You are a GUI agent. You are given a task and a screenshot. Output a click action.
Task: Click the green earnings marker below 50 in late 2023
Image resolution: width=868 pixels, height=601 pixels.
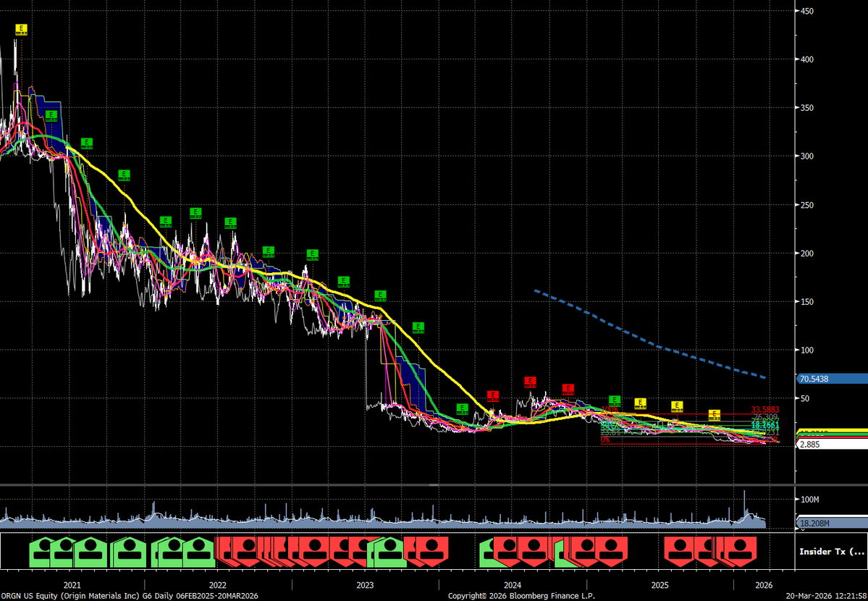462,409
